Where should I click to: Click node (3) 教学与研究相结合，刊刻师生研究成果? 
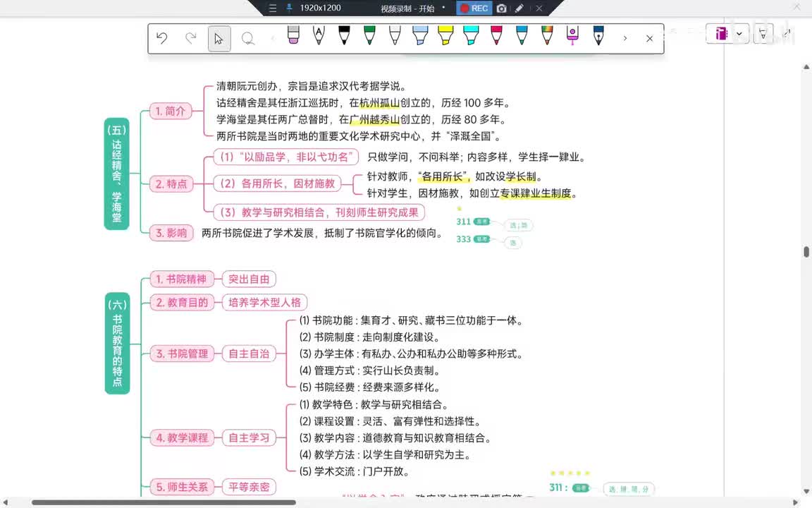(319, 212)
